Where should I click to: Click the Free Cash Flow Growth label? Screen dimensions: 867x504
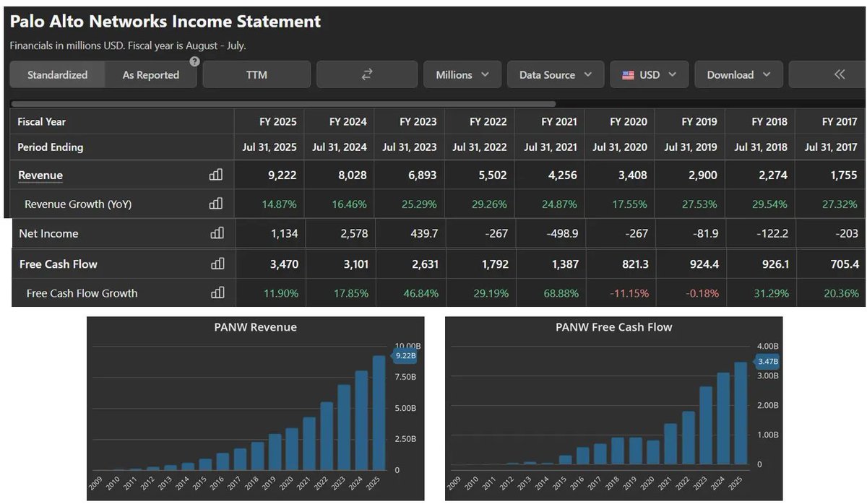tap(82, 293)
